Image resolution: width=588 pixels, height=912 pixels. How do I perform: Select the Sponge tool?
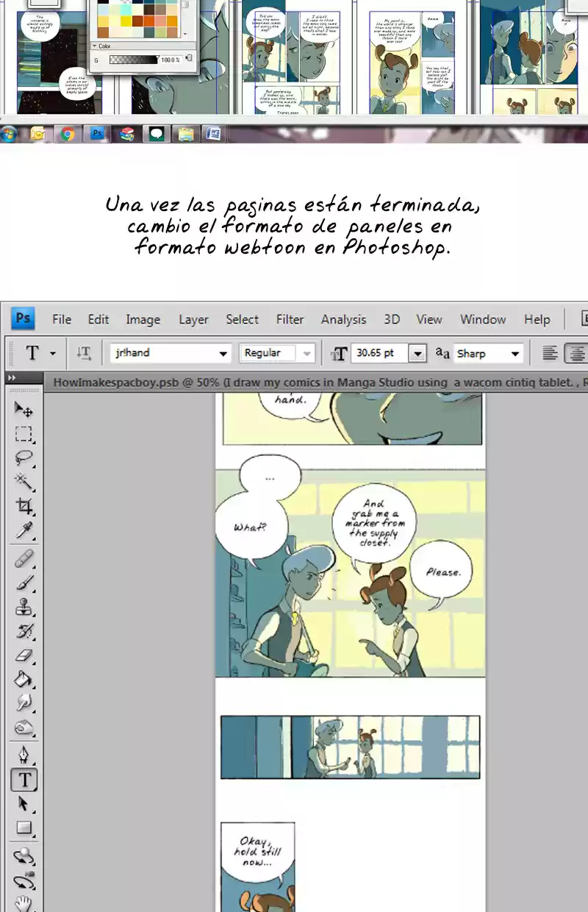click(x=24, y=728)
